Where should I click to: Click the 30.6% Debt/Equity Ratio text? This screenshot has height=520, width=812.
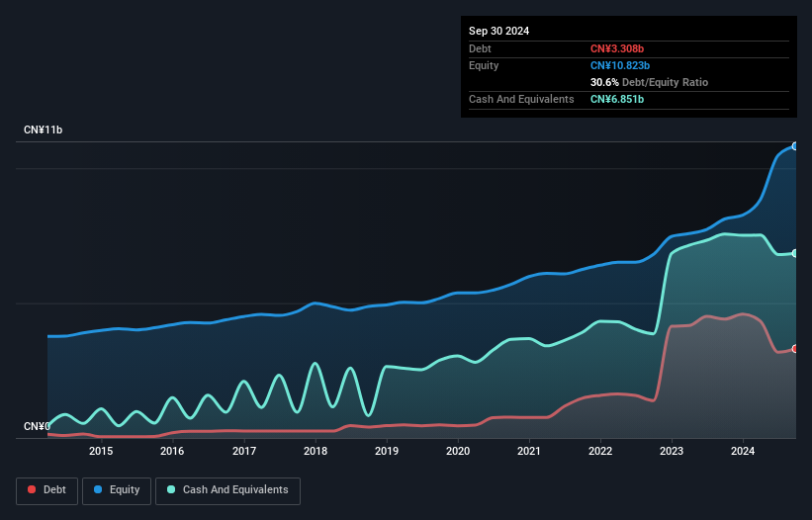point(649,82)
